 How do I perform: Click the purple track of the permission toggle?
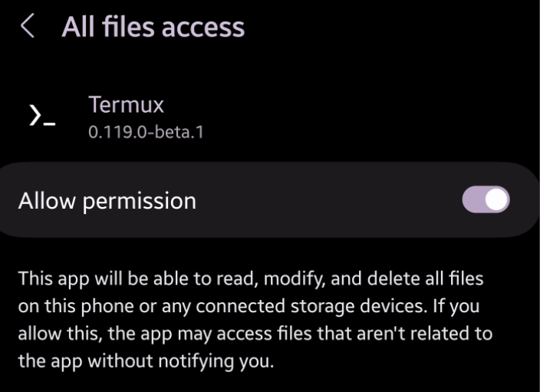(x=473, y=199)
